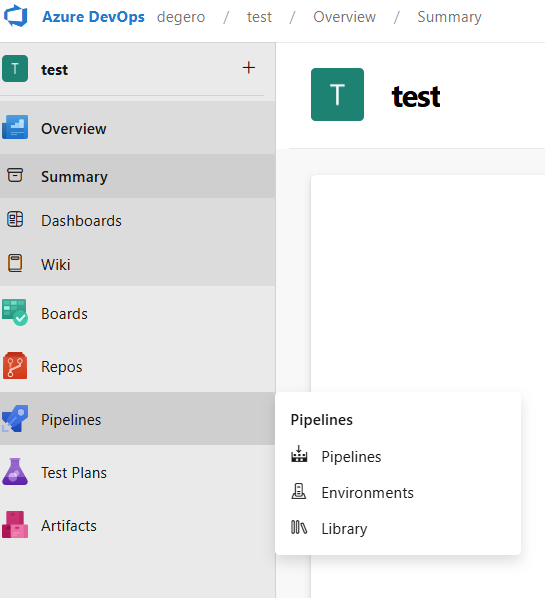
Task: Click the Repos git branch icon
Action: point(15,365)
